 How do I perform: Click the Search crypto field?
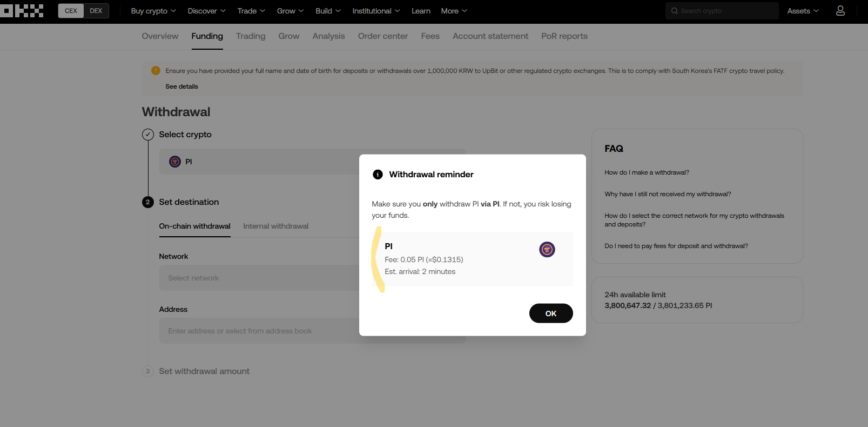(x=722, y=11)
